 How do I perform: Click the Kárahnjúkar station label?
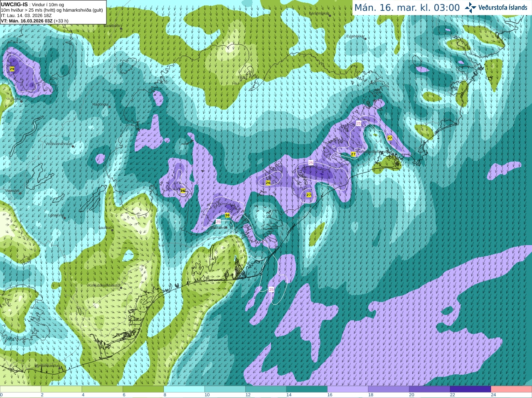[x=319, y=13]
